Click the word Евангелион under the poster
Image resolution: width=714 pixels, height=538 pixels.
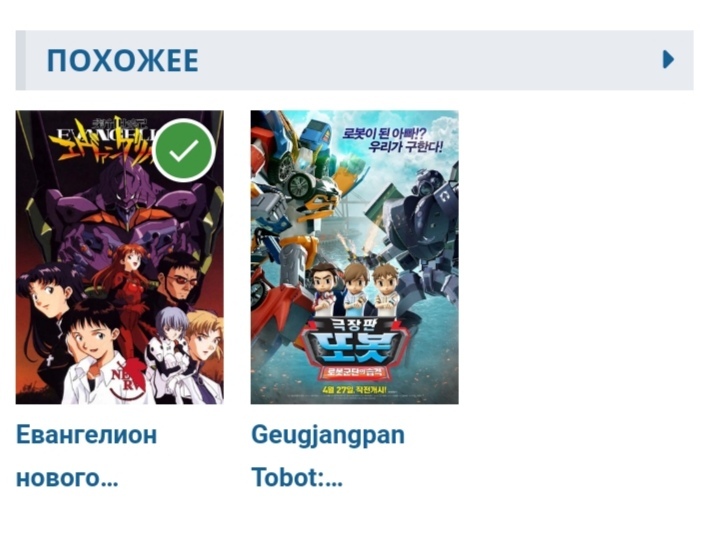click(x=87, y=435)
